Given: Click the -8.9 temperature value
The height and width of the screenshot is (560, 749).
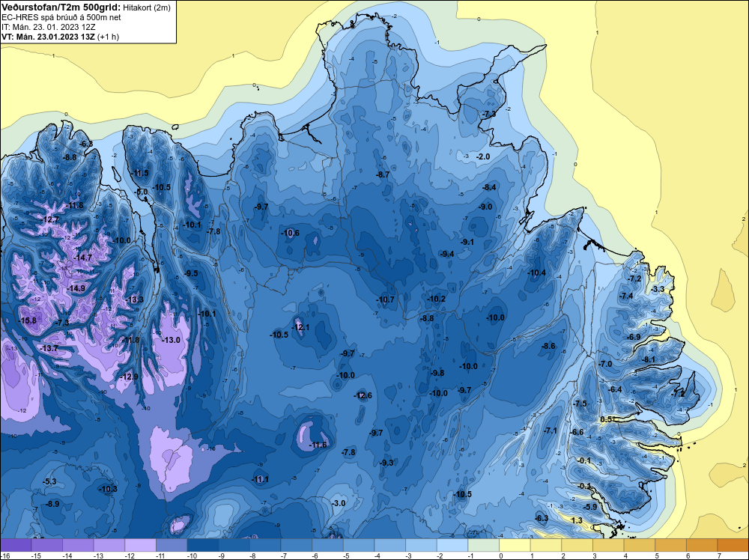Looking at the screenshot, I should [52, 504].
